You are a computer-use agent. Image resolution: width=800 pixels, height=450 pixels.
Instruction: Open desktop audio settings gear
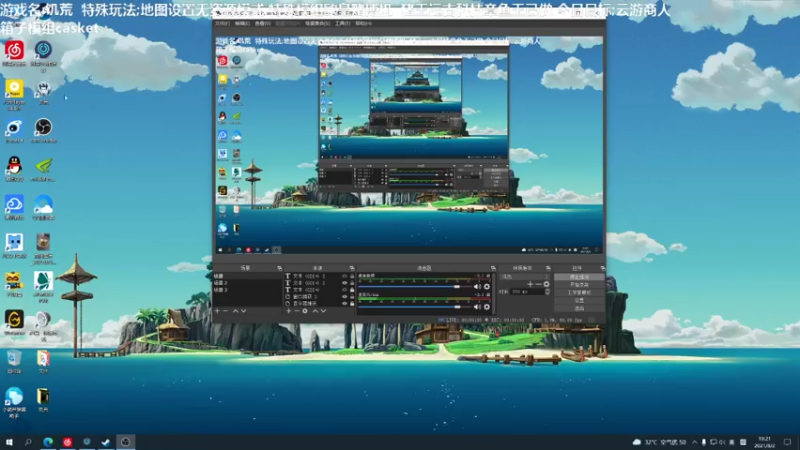click(487, 287)
